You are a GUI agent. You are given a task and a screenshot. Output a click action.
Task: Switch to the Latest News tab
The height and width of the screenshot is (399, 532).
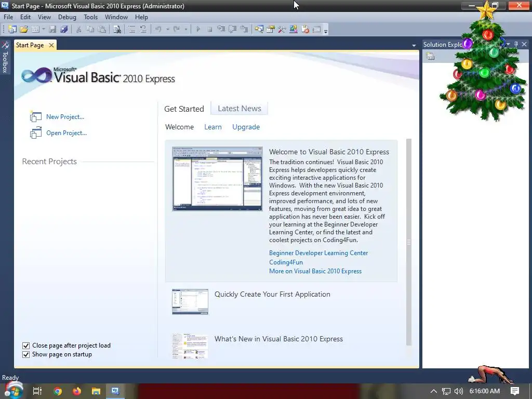point(240,109)
